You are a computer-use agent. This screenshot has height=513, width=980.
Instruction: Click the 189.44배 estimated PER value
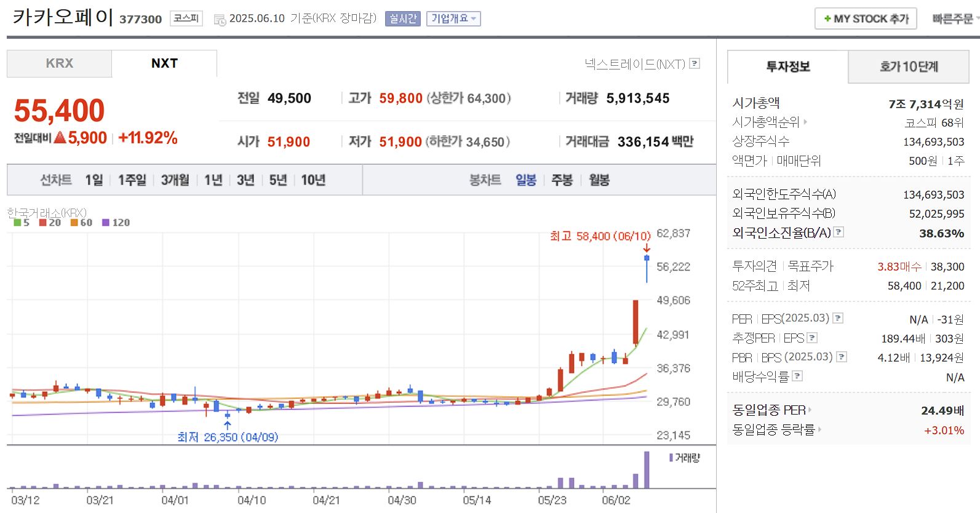[903, 339]
